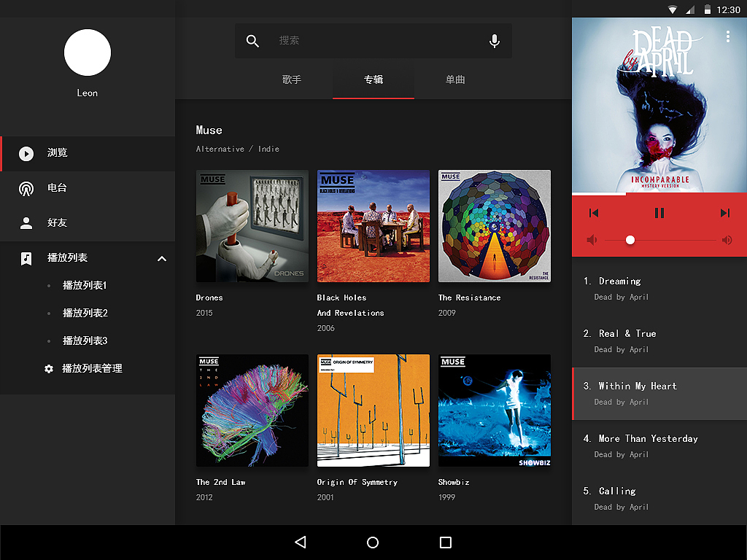Screen dimensions: 747x560
Task: Click the battery status icon
Action: [x=708, y=9]
